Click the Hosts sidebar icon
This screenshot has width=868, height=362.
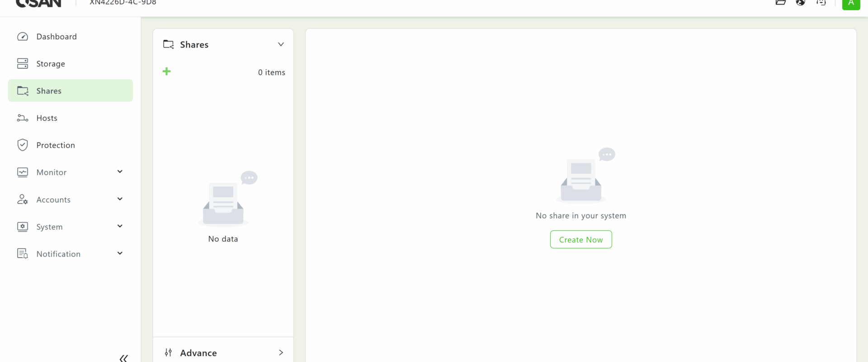coord(23,118)
